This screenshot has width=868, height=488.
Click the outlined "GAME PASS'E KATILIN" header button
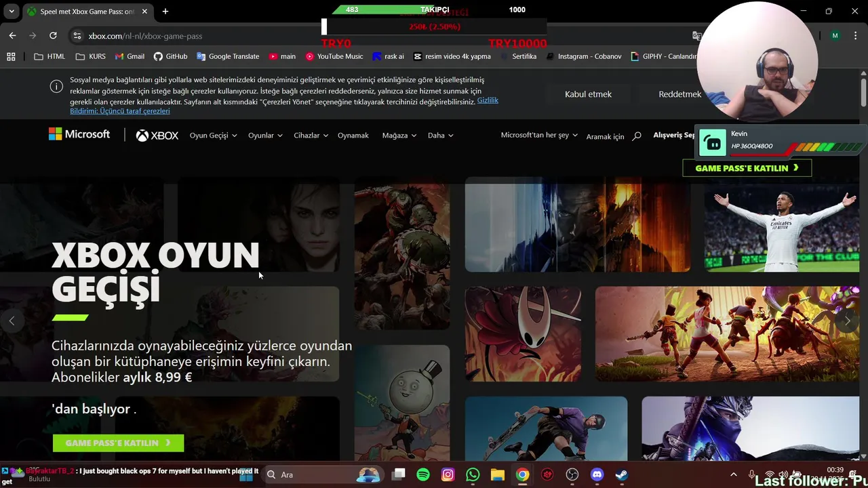747,168
